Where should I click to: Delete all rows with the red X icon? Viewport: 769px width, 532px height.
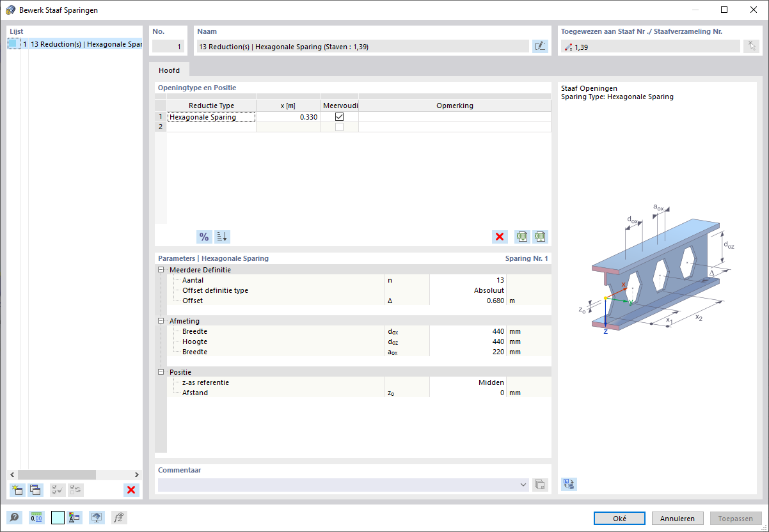point(500,237)
